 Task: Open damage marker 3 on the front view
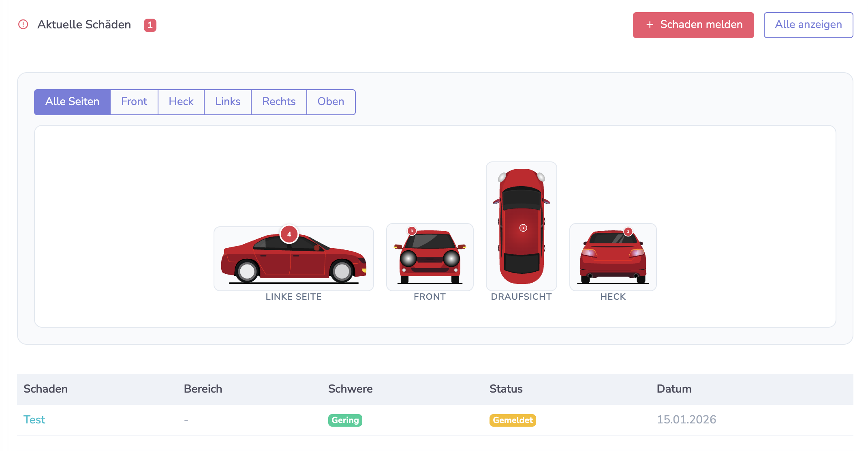pos(411,231)
